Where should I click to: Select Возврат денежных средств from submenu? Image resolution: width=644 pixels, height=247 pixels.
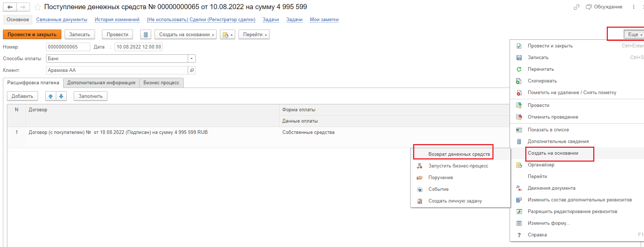459,154
